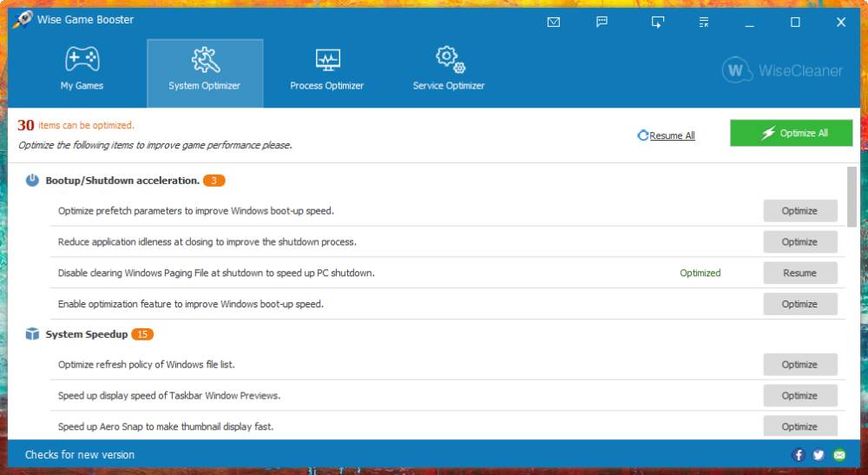Screen dimensions: 868x475
Task: Click the mail envelope icon in title bar
Action: (554, 23)
